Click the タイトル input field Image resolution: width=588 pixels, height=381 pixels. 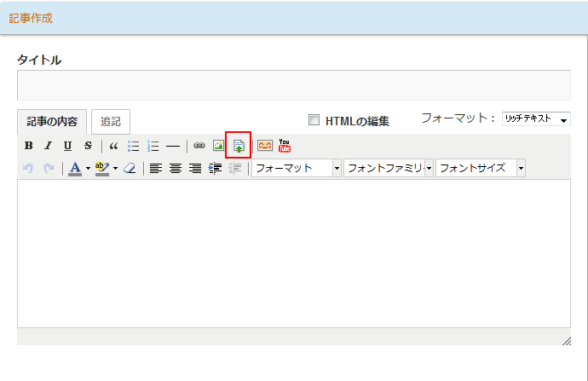(294, 85)
